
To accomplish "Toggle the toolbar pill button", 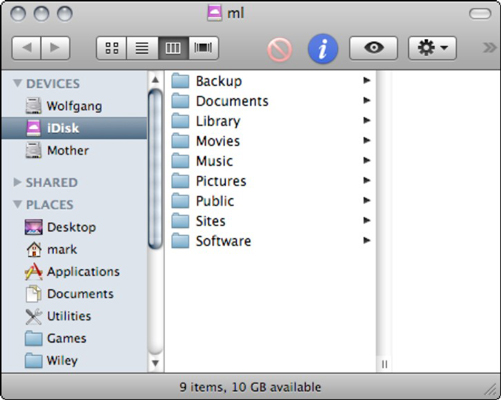I will point(480,14).
